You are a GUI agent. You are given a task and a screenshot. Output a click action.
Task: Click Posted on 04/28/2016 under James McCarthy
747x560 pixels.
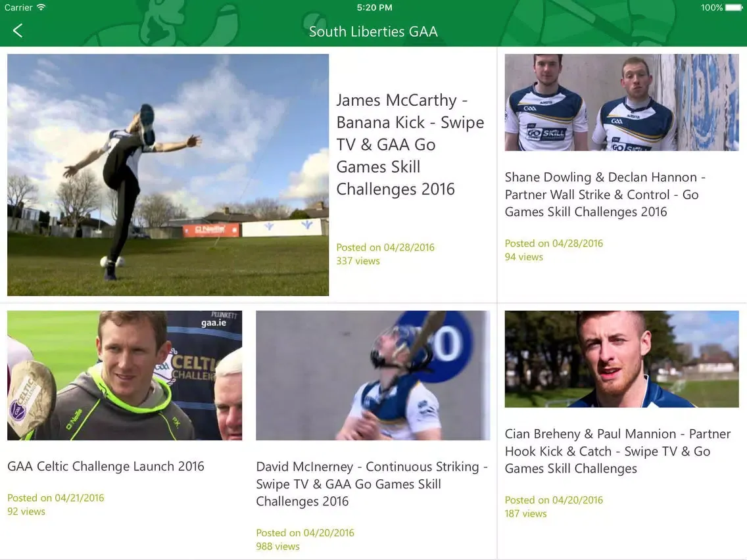[x=385, y=247]
